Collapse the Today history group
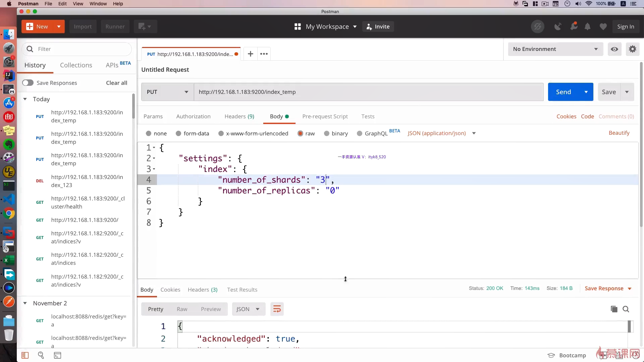Image resolution: width=644 pixels, height=362 pixels. click(x=25, y=99)
